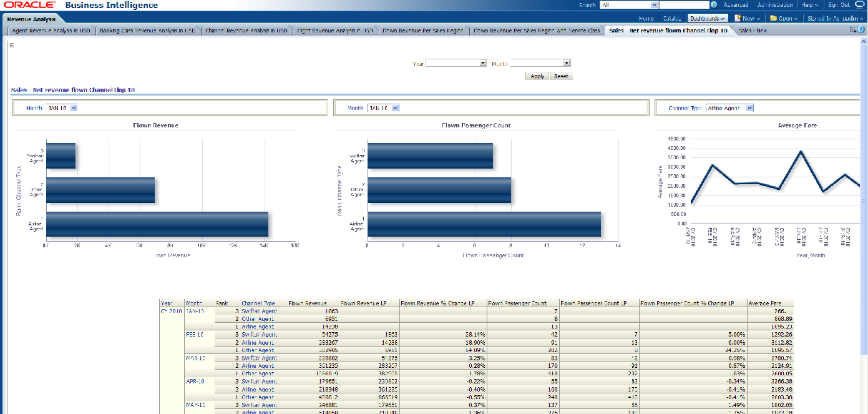
Task: Collapse the prompt section toggle icon
Action: 12,45
